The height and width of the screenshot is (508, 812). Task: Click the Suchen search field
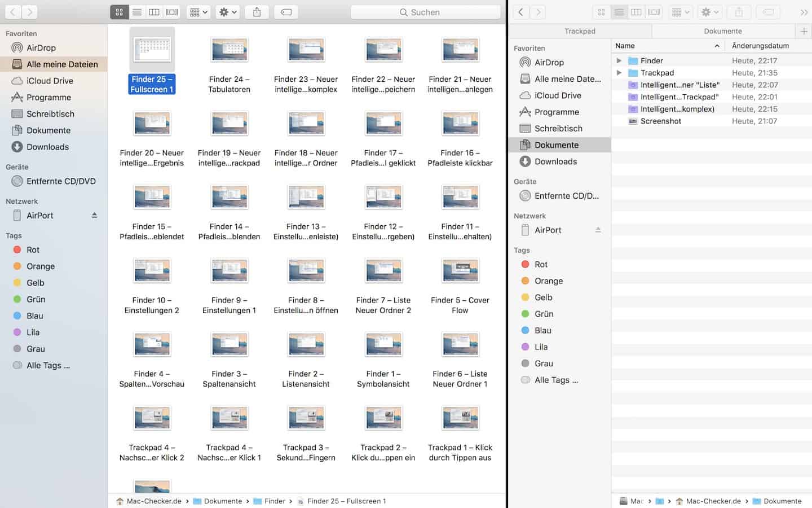(x=426, y=12)
